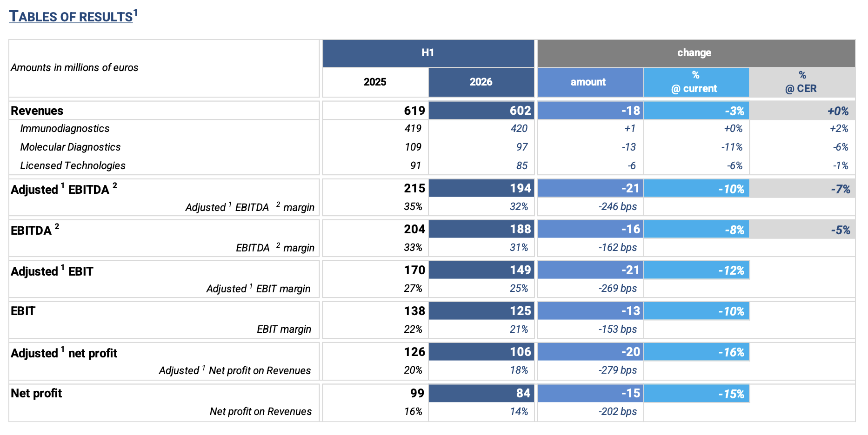Screen dimensions: 868x435
Task: Click the 126 Adjusted net profit value
Action: click(414, 352)
